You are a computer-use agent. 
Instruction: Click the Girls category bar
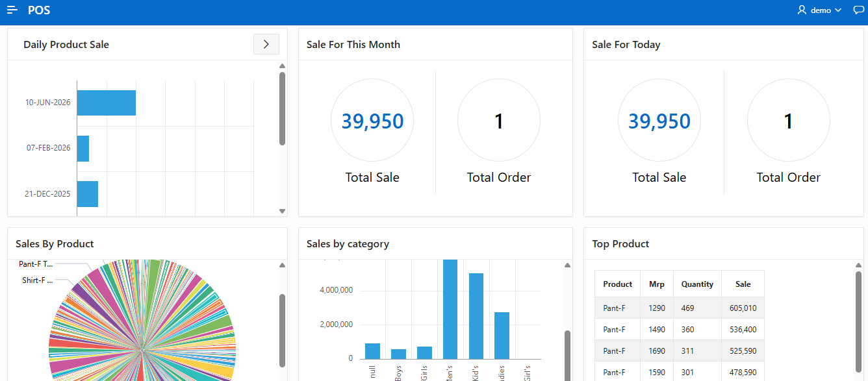click(x=424, y=352)
